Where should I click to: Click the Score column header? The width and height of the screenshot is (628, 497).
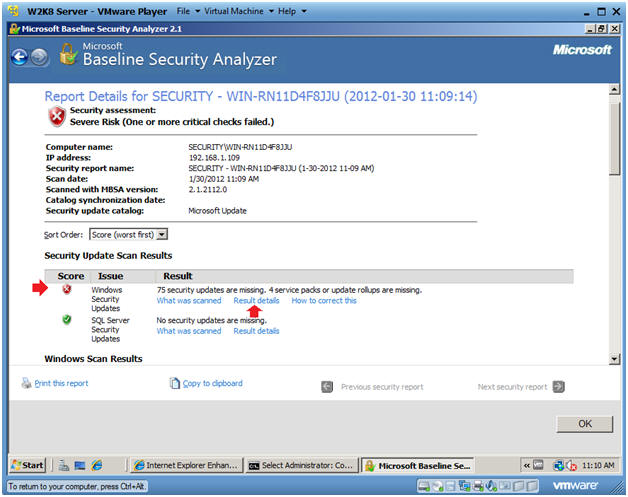[70, 276]
